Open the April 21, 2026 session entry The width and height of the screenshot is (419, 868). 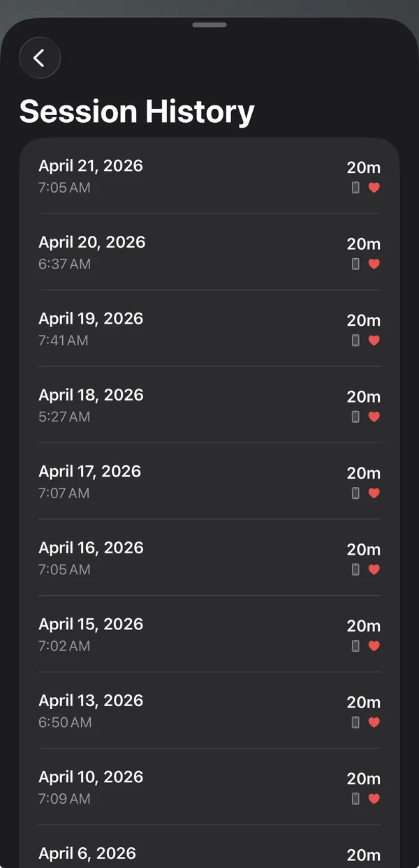click(x=209, y=176)
